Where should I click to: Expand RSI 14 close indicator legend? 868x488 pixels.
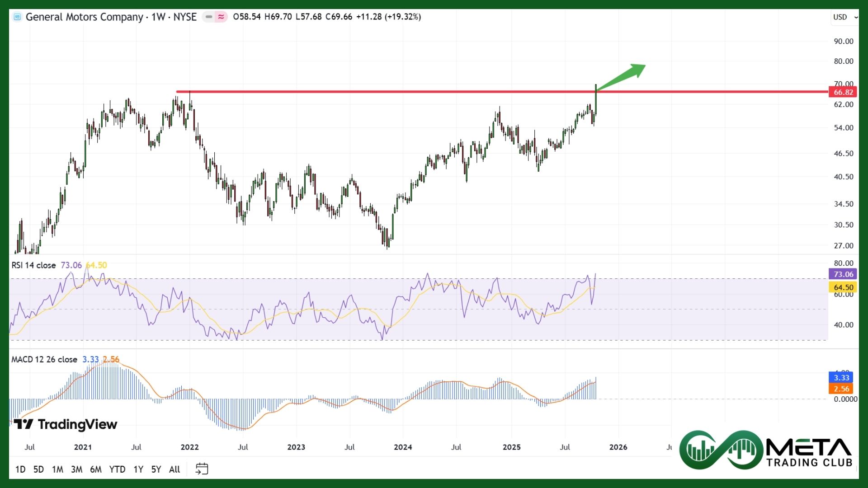click(x=33, y=265)
